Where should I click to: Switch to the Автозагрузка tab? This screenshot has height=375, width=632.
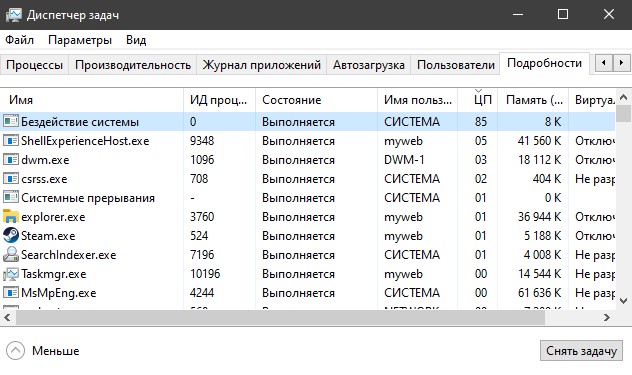(368, 65)
